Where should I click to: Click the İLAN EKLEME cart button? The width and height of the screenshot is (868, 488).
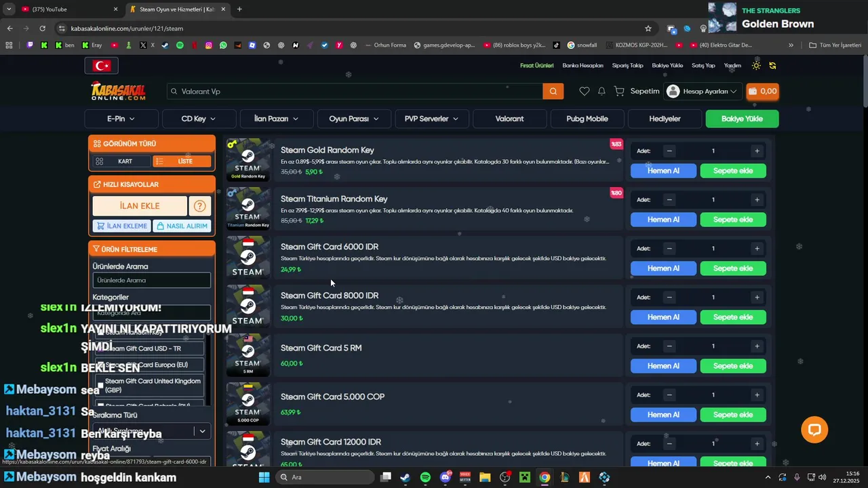point(121,226)
